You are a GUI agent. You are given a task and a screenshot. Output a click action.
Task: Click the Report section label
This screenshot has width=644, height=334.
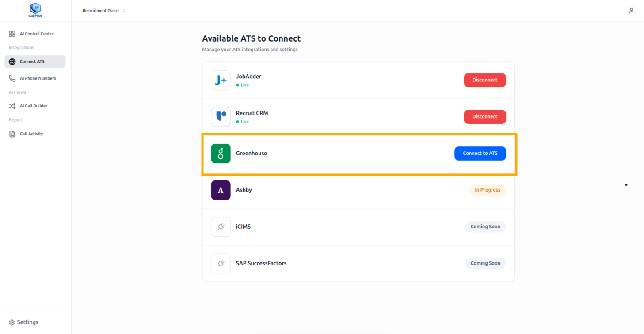pyautogui.click(x=16, y=120)
